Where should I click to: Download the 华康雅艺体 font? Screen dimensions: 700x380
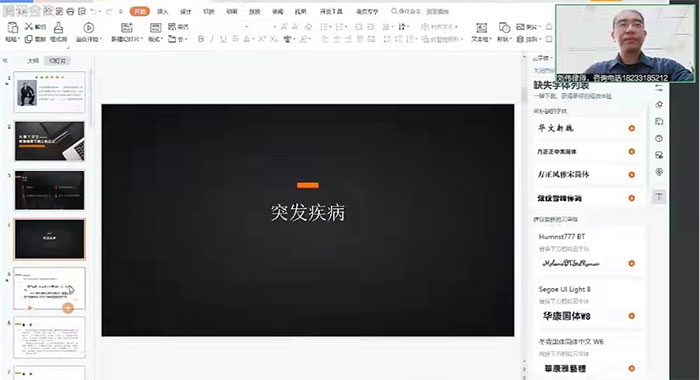coord(631,368)
